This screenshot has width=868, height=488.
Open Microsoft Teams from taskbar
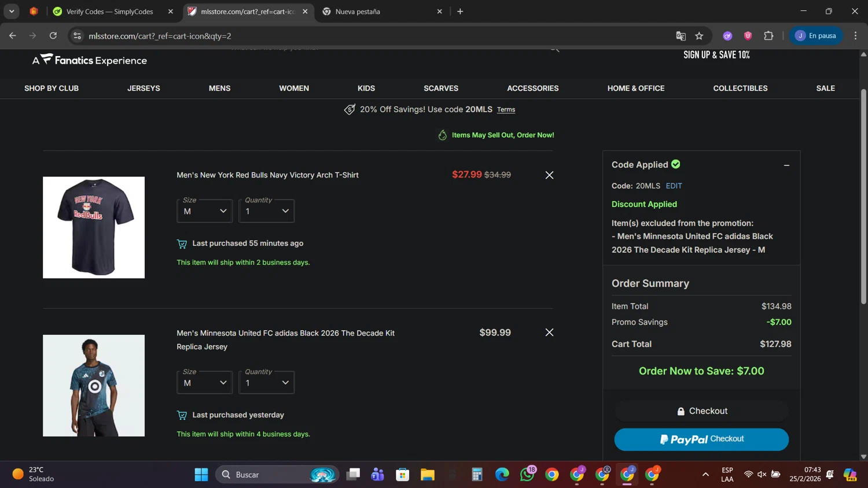(378, 475)
